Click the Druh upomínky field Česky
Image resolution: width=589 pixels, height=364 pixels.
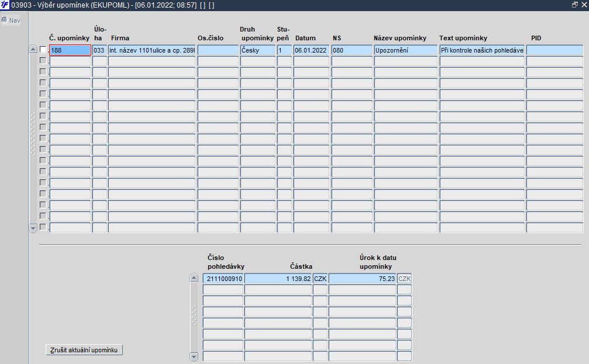[258, 50]
